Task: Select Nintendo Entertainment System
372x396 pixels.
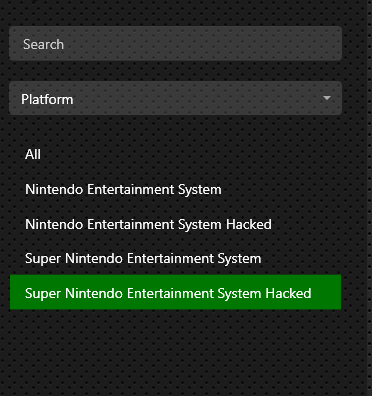Action: pos(175,189)
